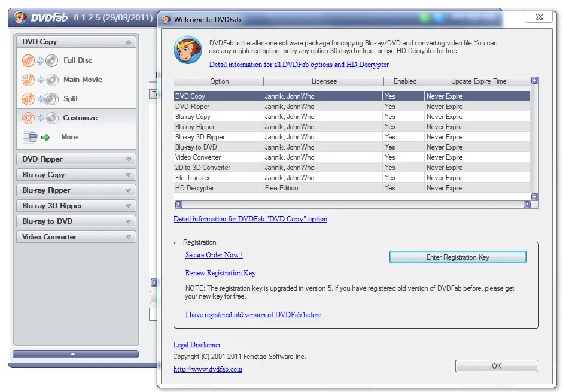This screenshot has height=392, width=563.
Task: Click the Option column header
Action: click(x=218, y=81)
